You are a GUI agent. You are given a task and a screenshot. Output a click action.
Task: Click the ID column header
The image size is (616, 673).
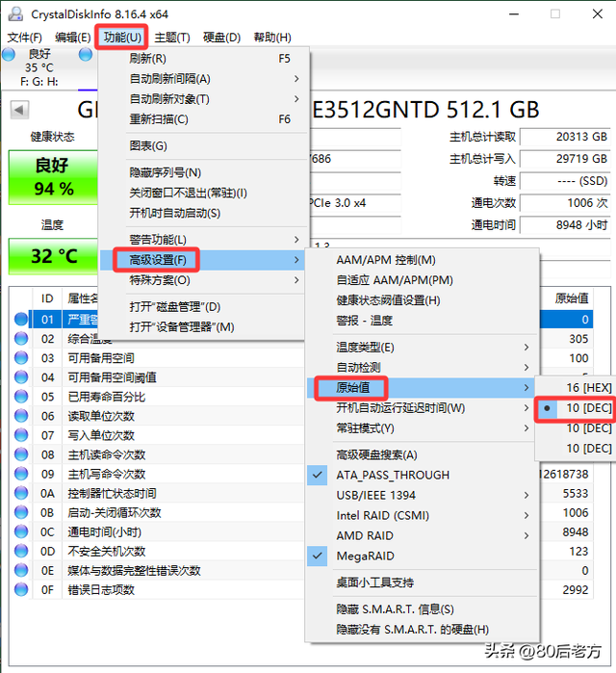click(47, 298)
